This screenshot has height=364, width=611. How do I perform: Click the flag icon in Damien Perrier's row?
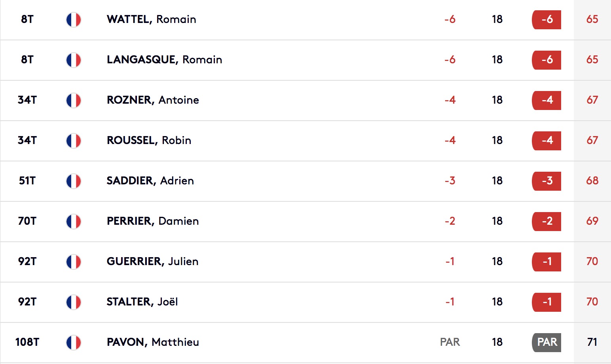[74, 222]
